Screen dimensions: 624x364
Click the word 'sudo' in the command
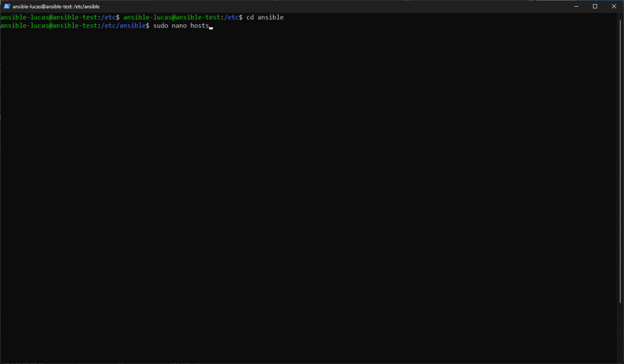[161, 26]
